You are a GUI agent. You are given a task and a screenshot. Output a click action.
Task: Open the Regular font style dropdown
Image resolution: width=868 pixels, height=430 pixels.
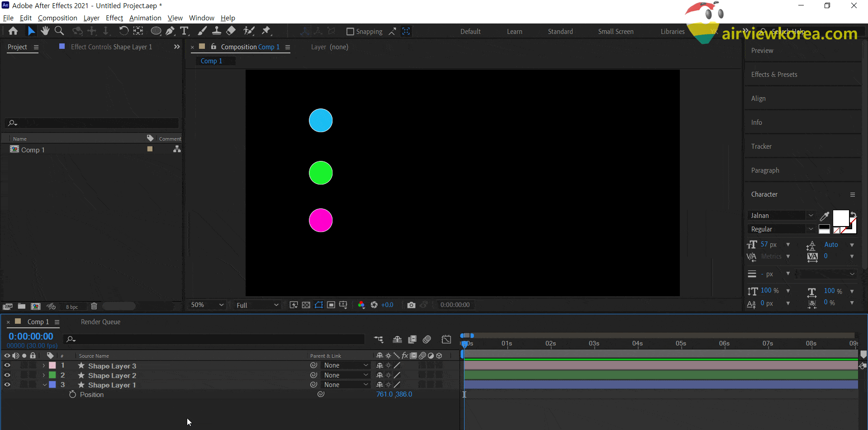coord(781,229)
